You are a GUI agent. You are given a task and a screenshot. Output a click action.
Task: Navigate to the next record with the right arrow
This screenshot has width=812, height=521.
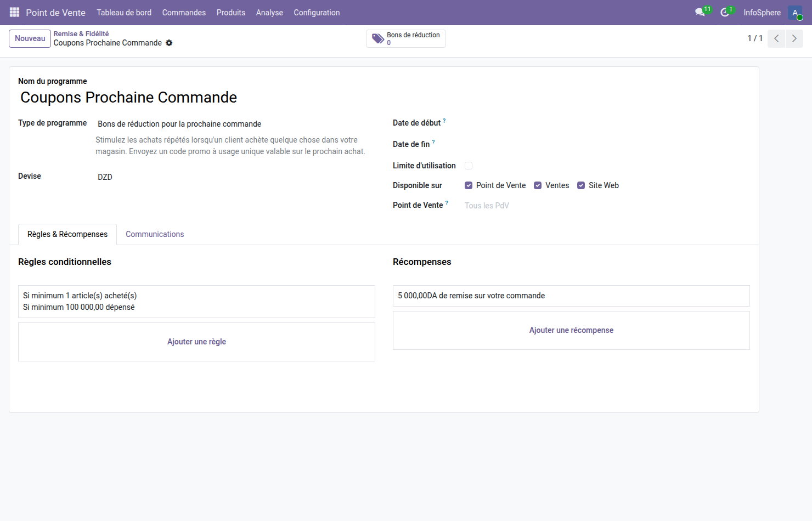coord(794,38)
